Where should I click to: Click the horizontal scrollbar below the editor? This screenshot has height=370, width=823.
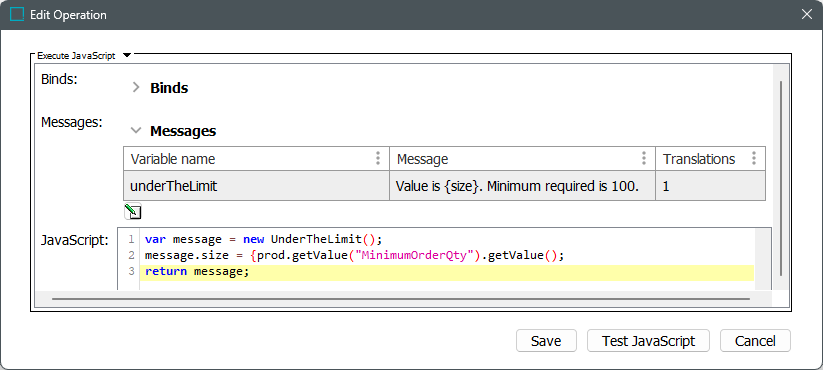[400, 299]
